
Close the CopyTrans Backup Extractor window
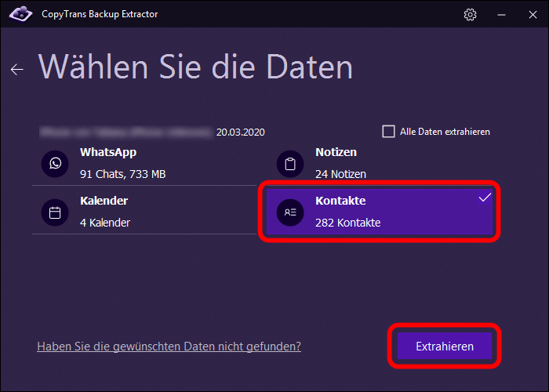click(533, 15)
